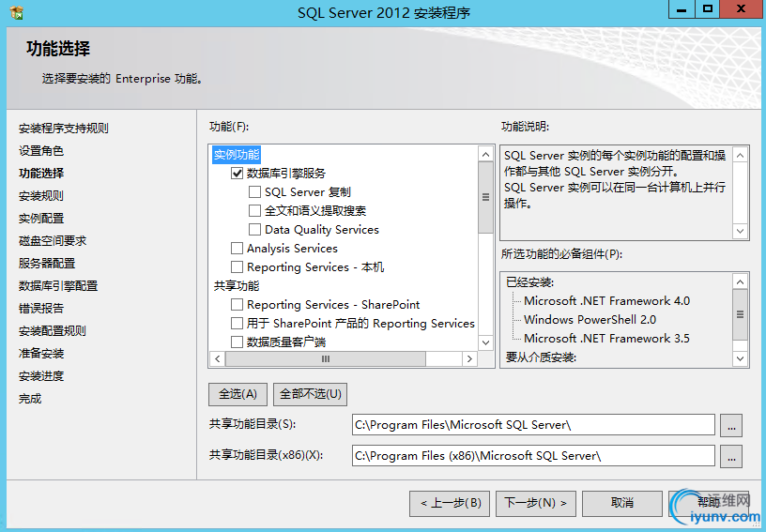Screen dimensions: 766x532
Task: Tick the 数据质量客户端 checkbox
Action: (x=237, y=342)
